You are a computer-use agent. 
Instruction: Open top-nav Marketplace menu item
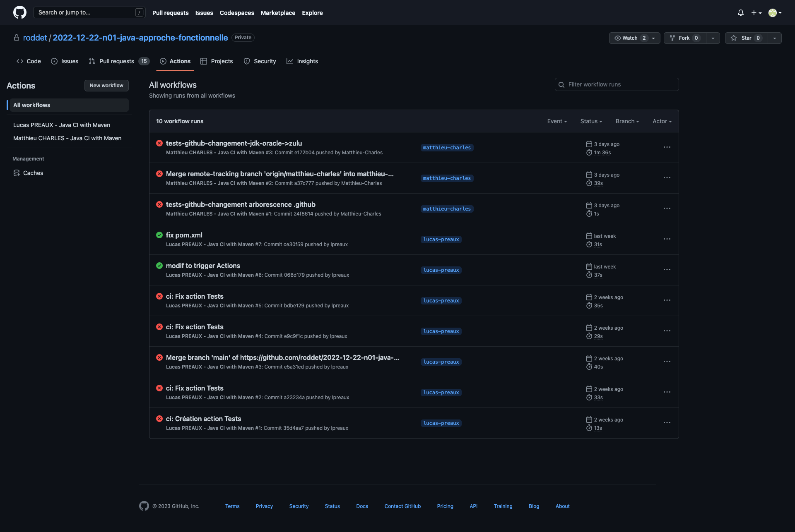pos(278,13)
